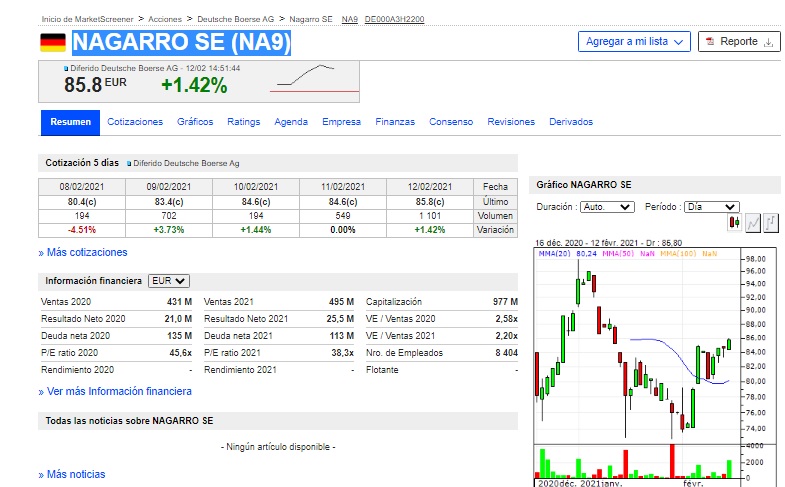Image resolution: width=785 pixels, height=487 pixels.
Task: Go to the Derivados tab
Action: (571, 122)
